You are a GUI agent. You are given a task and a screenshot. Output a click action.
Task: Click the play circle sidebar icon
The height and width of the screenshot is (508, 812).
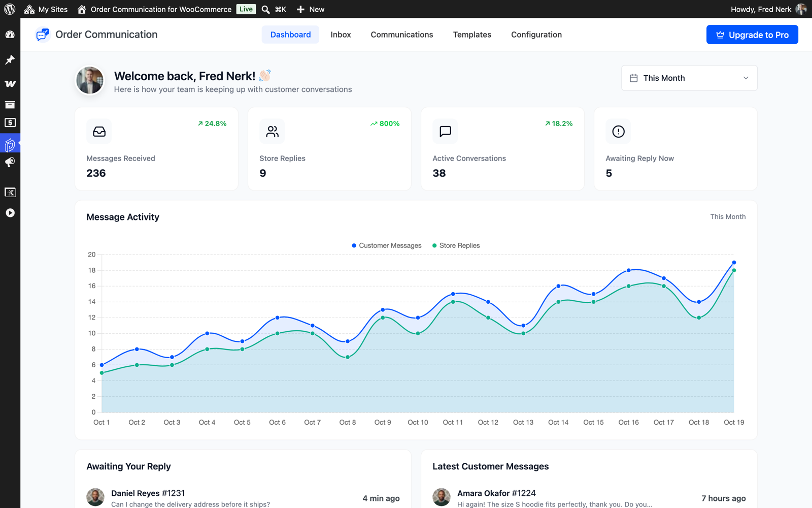(10, 213)
